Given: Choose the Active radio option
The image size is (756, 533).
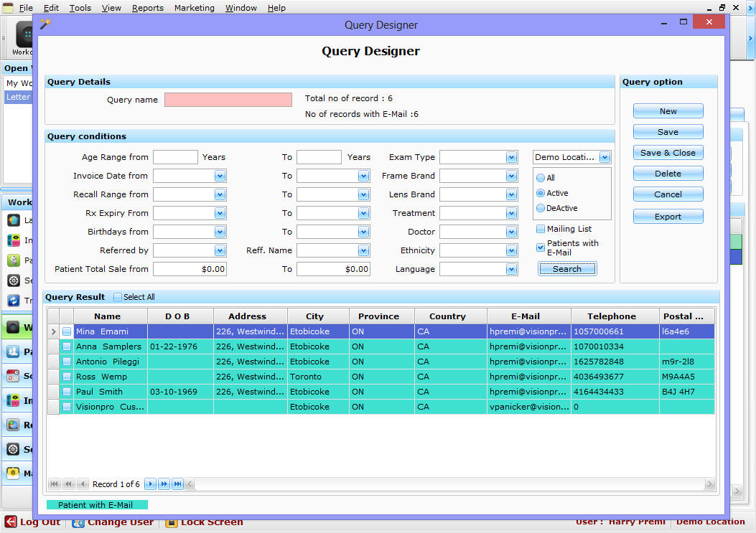Looking at the screenshot, I should click(541, 193).
